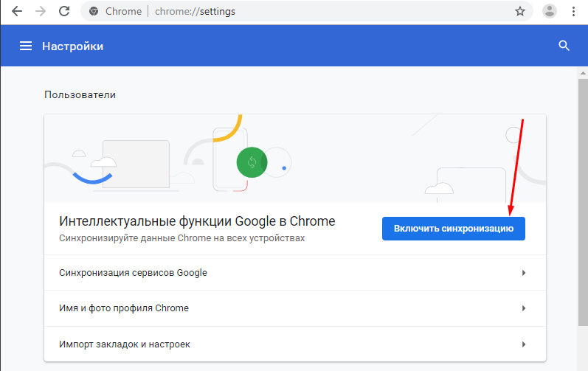Click the Настройки page title

[x=73, y=46]
